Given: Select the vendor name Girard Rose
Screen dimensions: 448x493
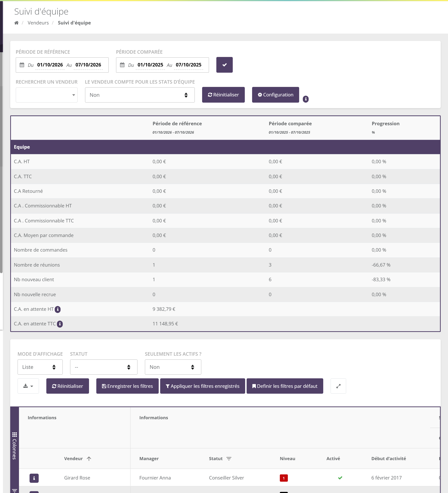Looking at the screenshot, I should (x=77, y=478).
